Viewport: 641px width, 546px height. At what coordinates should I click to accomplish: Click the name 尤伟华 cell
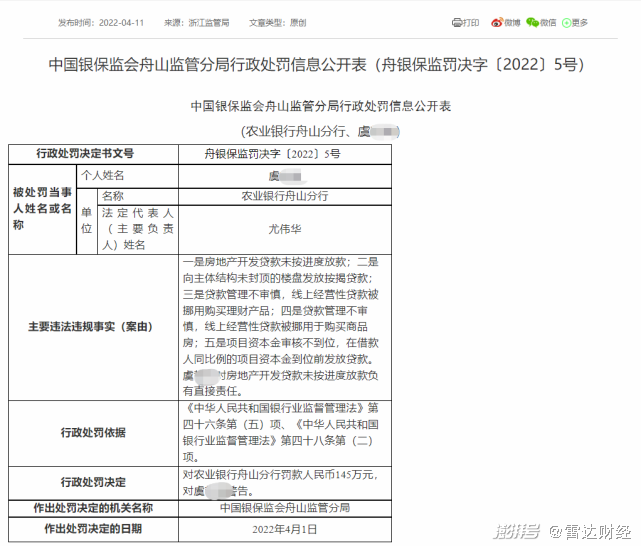[285, 229]
